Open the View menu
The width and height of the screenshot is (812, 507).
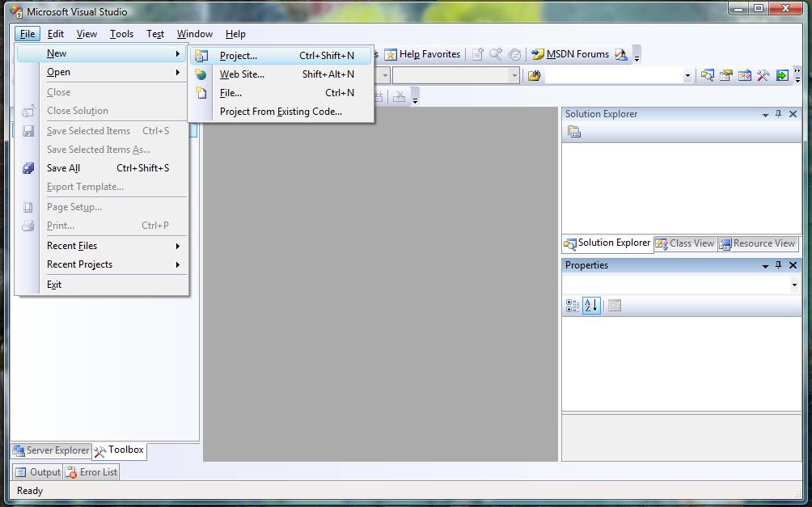click(87, 34)
